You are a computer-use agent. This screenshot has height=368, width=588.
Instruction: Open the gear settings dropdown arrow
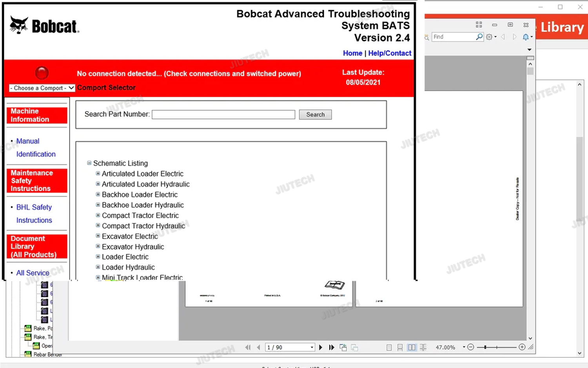coord(495,37)
